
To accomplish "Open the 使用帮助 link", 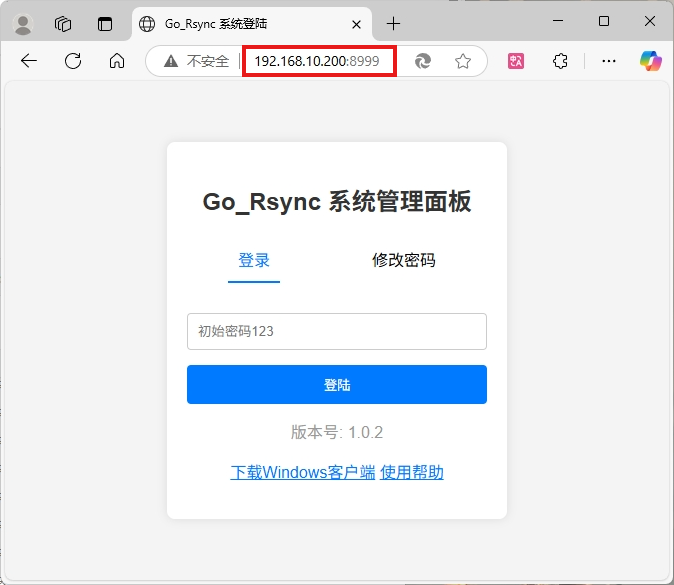I will point(412,472).
